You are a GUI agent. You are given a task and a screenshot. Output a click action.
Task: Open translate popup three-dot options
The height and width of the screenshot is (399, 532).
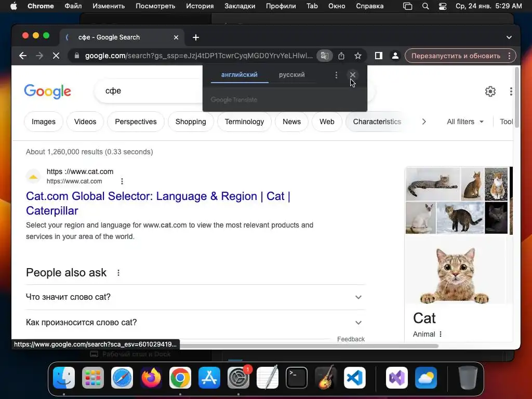pos(336,75)
